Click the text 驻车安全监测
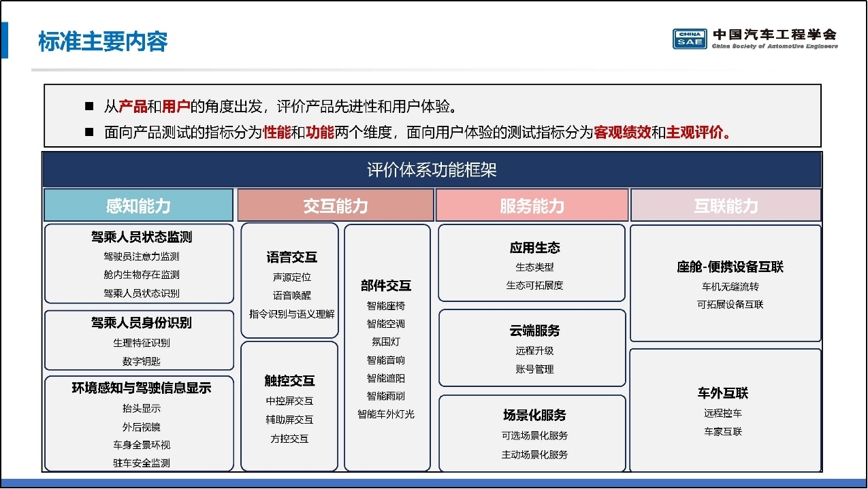868x489 pixels. 142,463
